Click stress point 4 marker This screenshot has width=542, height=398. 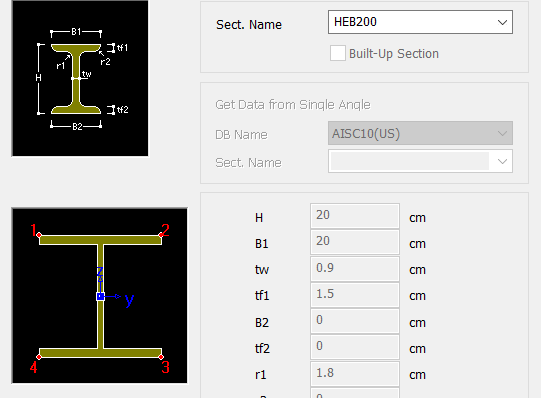pos(39,357)
